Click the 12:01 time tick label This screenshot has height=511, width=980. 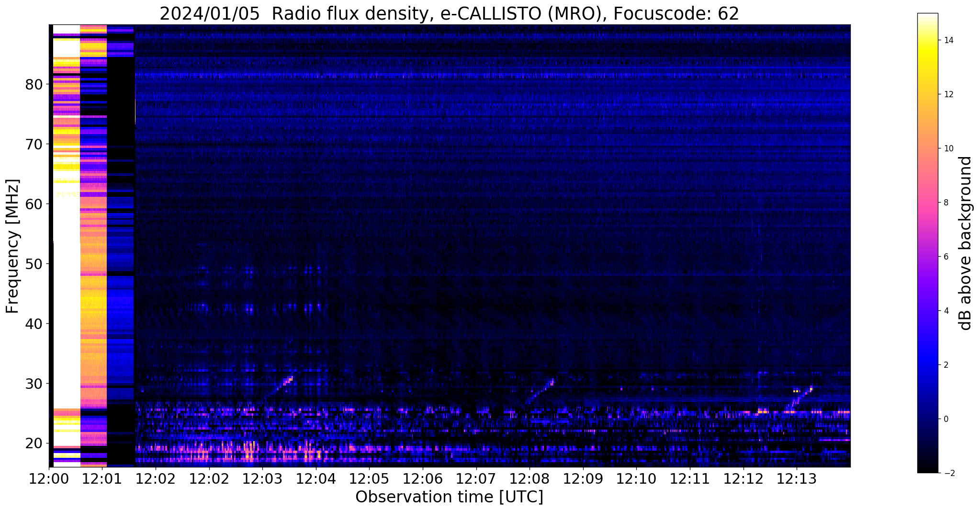point(102,479)
